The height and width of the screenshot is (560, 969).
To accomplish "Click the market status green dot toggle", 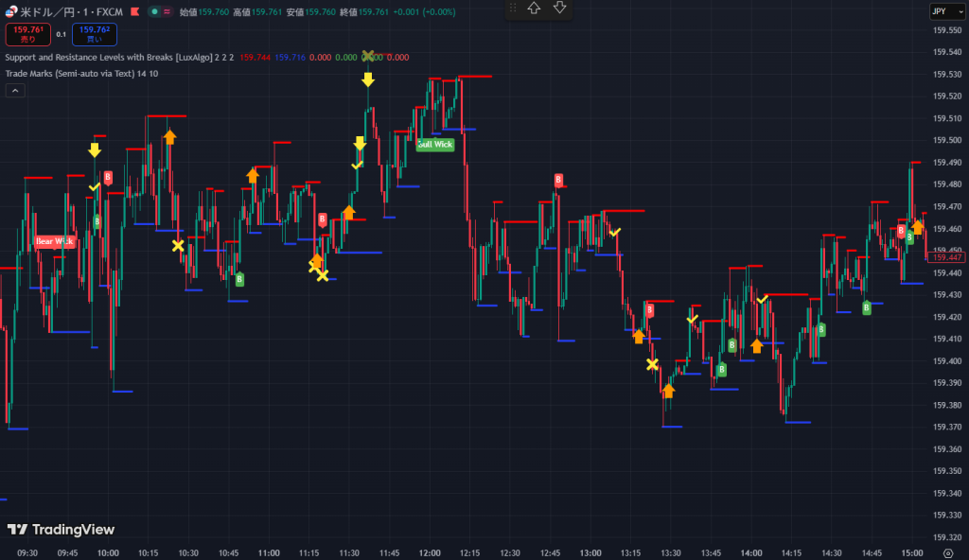I will tap(154, 11).
